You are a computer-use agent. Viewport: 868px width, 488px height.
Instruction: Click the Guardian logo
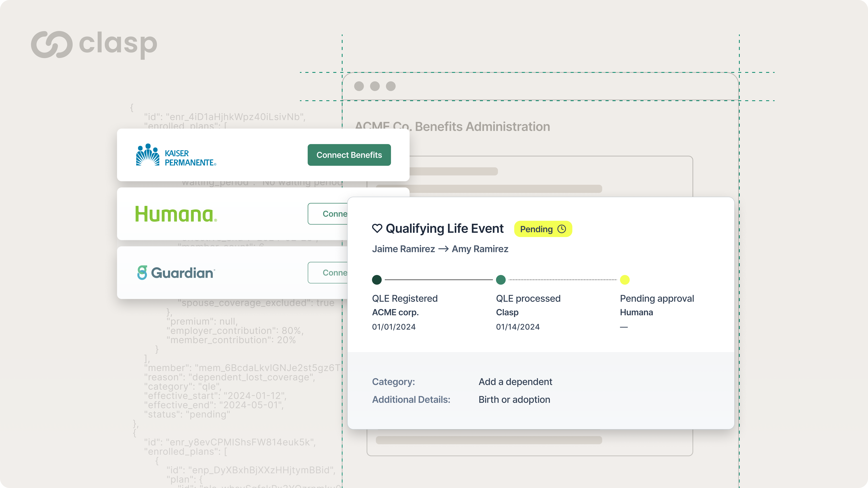(176, 273)
